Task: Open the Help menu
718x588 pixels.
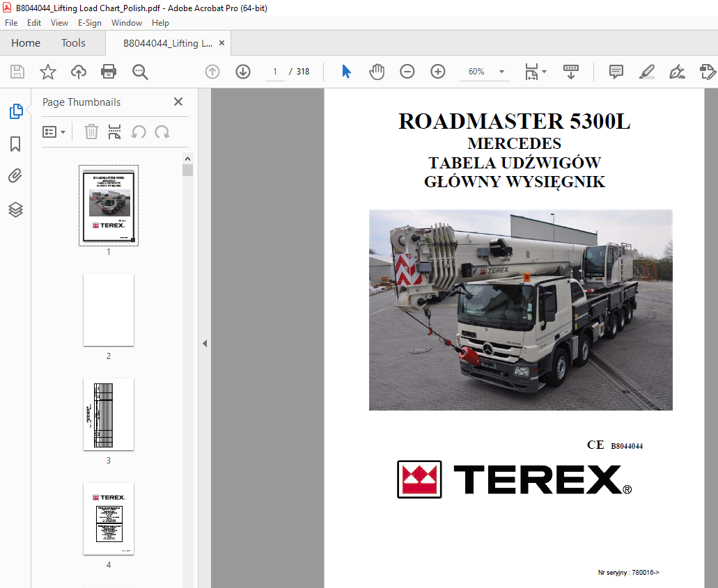Action: pyautogui.click(x=160, y=23)
